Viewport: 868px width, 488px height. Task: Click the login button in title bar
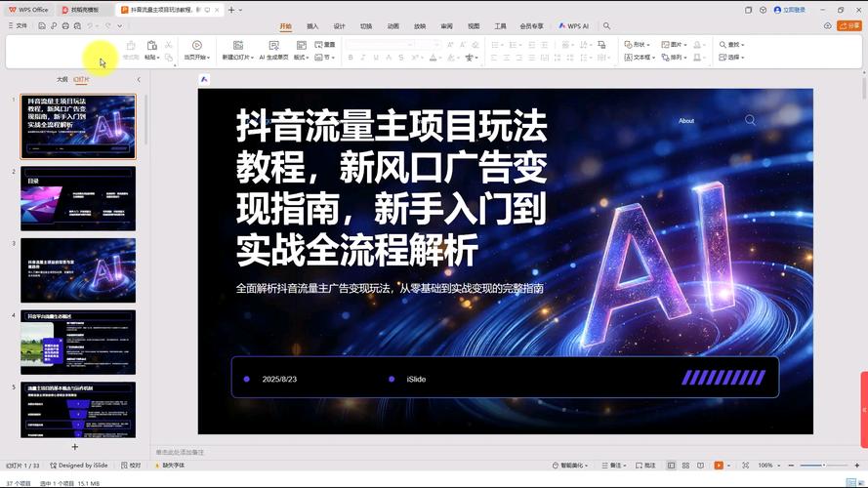(x=790, y=9)
